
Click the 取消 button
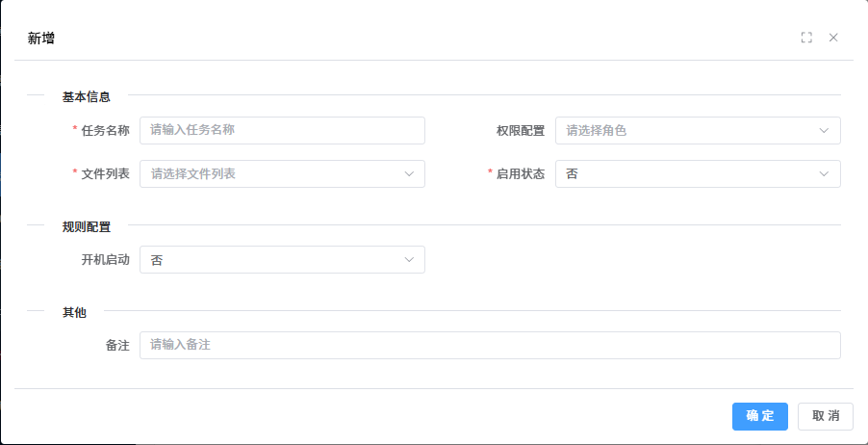point(826,416)
